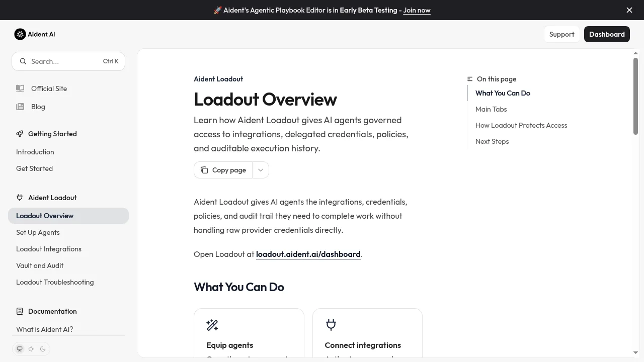This screenshot has height=362, width=644.
Task: Select Loadout Overview in sidebar
Action: point(68,216)
